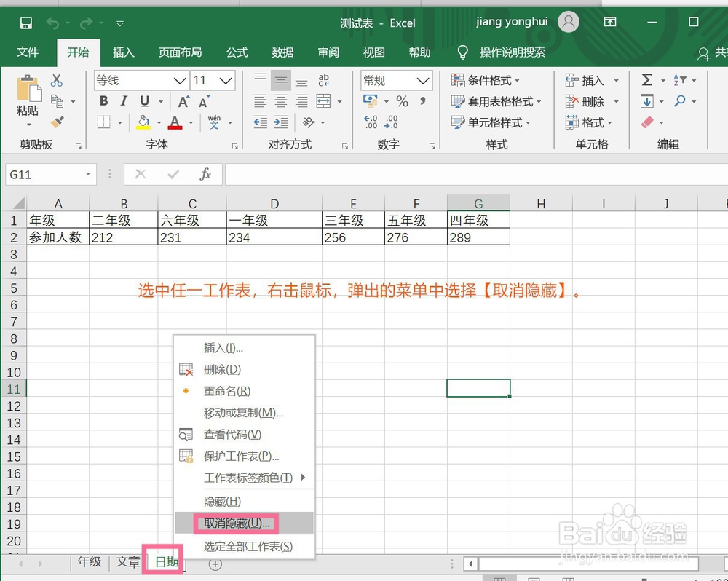Toggle underline formatting

pos(143,101)
